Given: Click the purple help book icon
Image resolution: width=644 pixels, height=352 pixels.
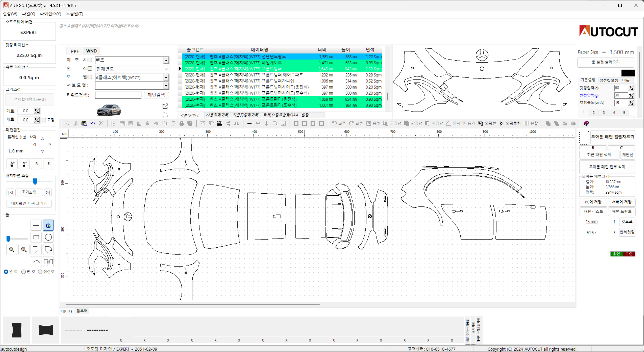Looking at the screenshot, I should 586,123.
